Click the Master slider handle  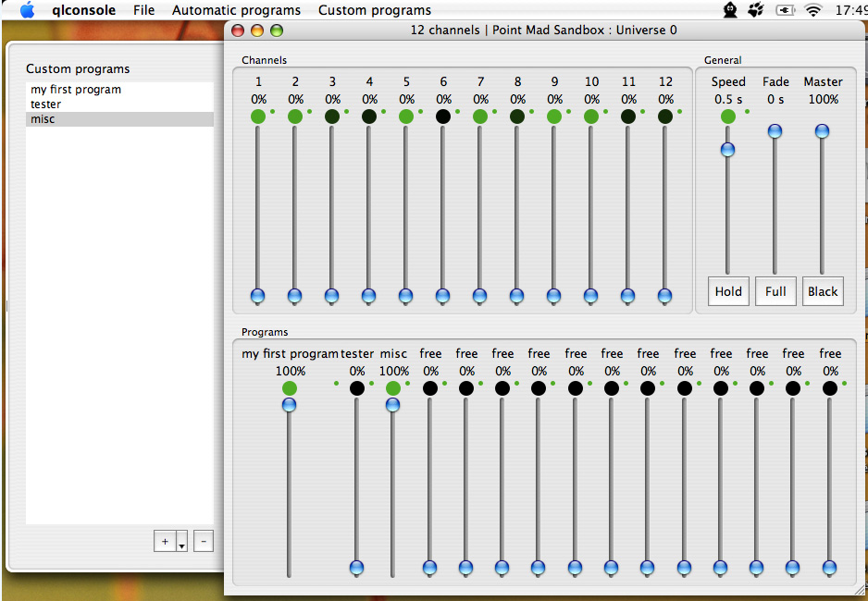point(822,131)
